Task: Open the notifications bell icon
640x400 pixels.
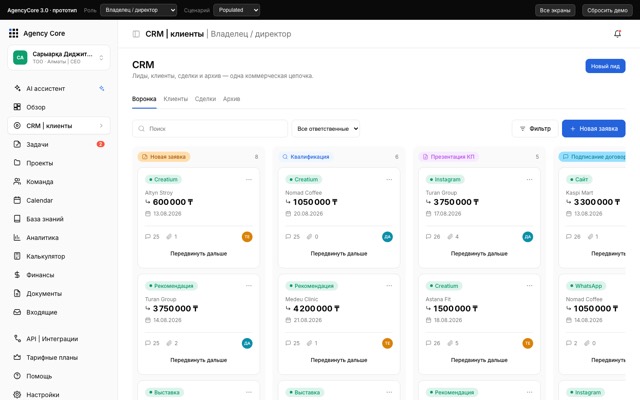Action: pyautogui.click(x=617, y=34)
